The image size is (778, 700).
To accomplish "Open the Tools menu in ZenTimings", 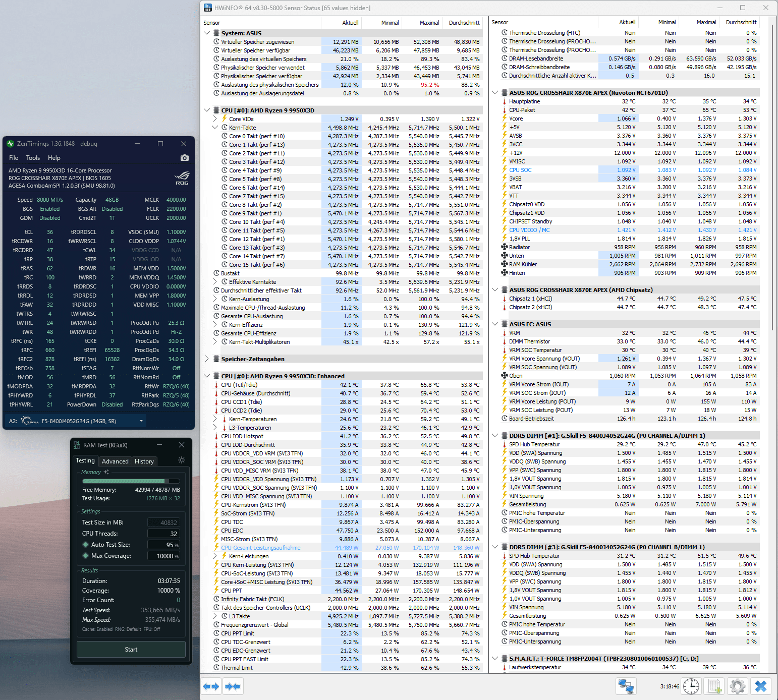I will click(x=33, y=158).
